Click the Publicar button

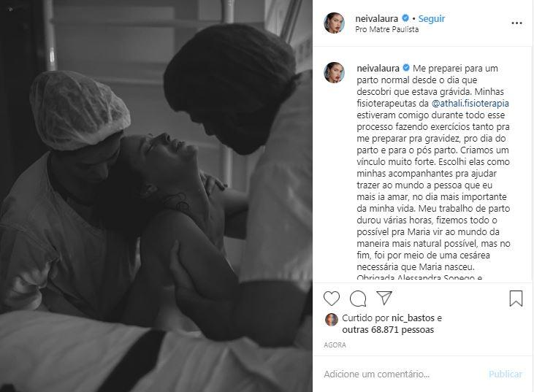pyautogui.click(x=505, y=374)
